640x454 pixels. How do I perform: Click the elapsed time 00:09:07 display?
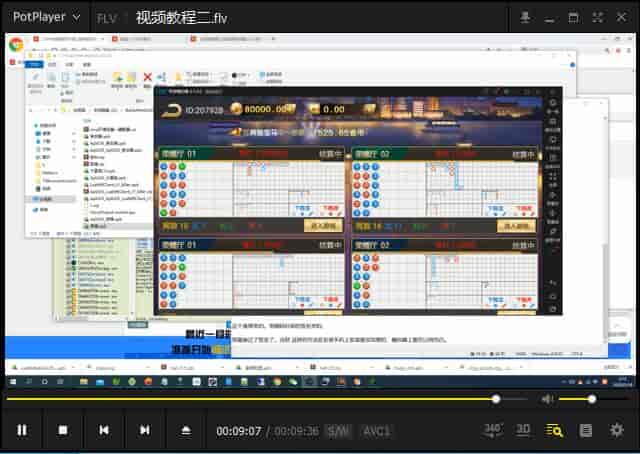[239, 431]
